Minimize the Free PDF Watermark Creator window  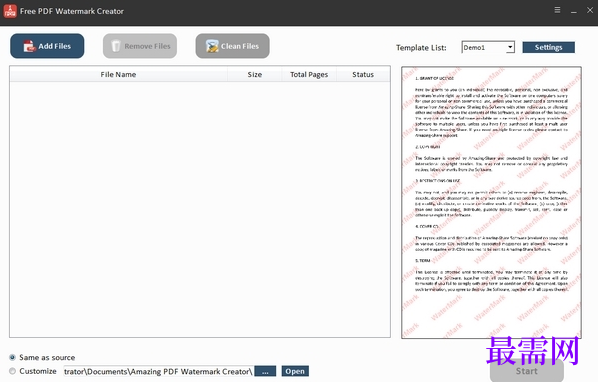click(x=574, y=11)
